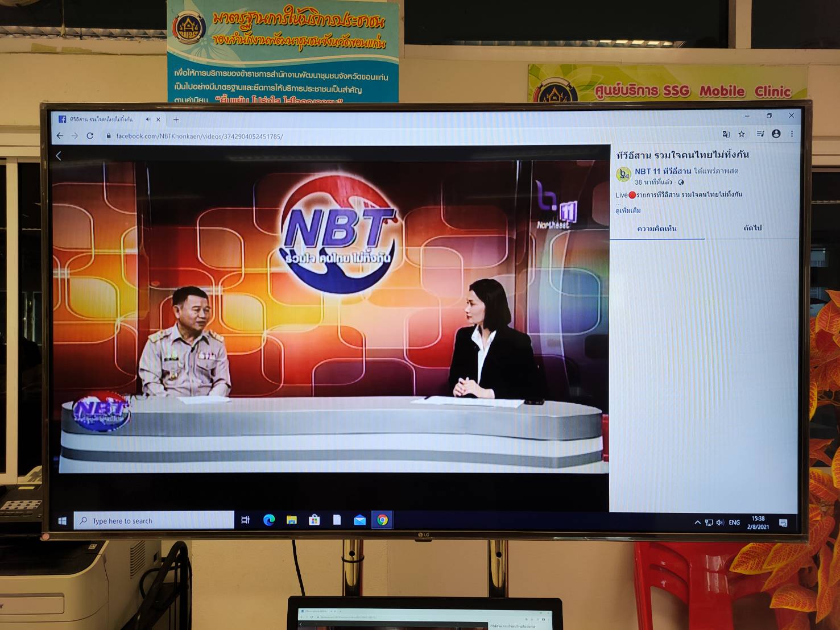
Task: Go back to the previous page in Chrome
Action: [x=60, y=136]
